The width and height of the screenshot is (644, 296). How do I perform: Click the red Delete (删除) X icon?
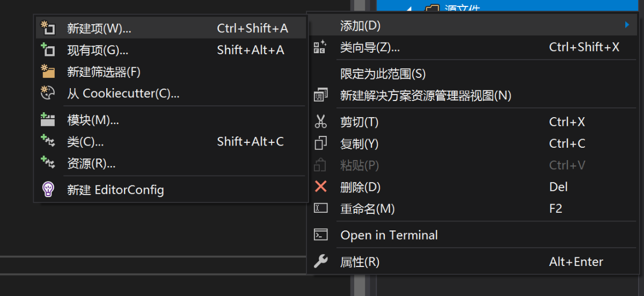320,187
